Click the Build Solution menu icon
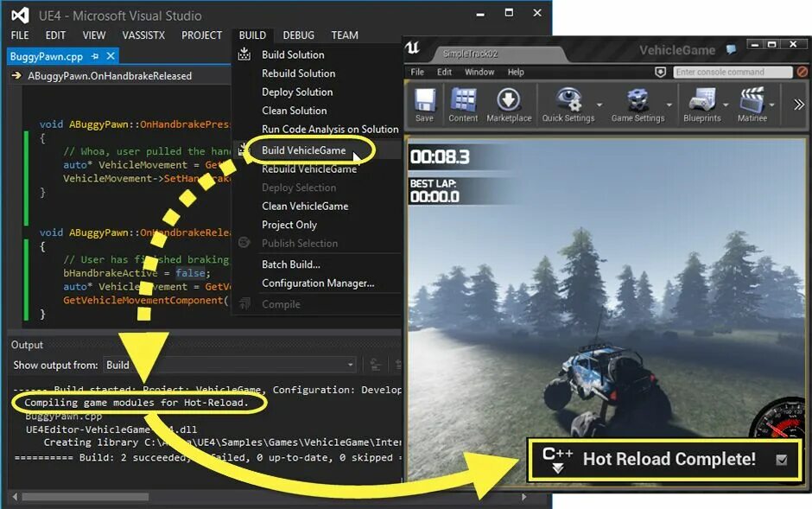The image size is (812, 509). tap(244, 54)
